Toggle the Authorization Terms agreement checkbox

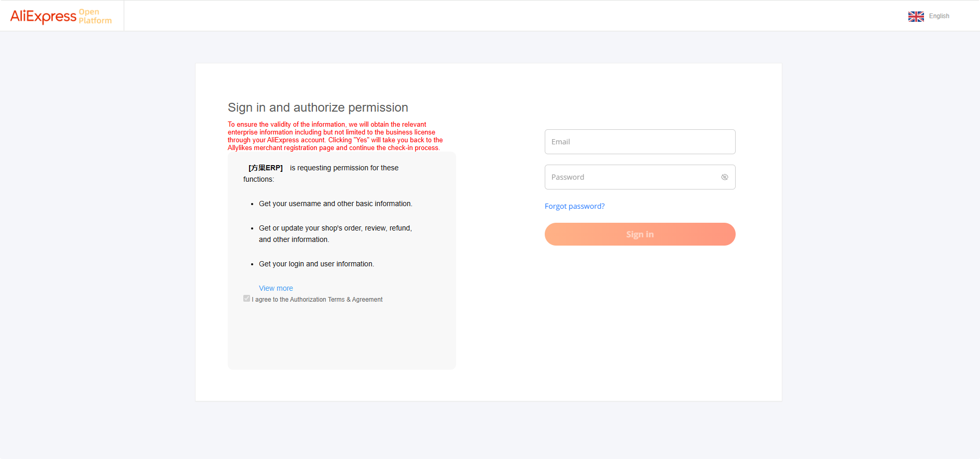tap(246, 299)
